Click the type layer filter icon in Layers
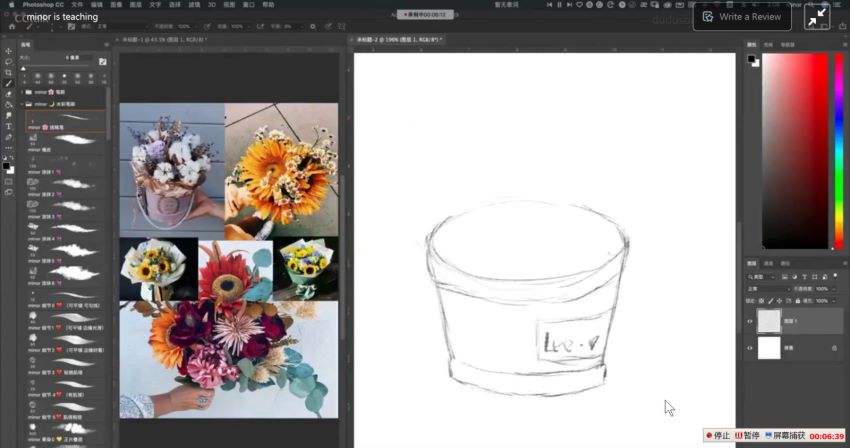The image size is (850, 448). (805, 277)
